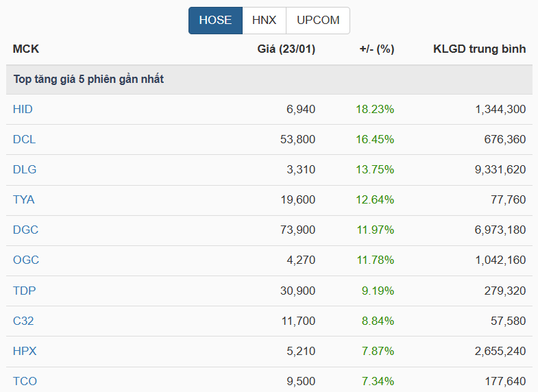Click the KLGD trung bình header
This screenshot has height=392, width=538.
[x=479, y=49]
